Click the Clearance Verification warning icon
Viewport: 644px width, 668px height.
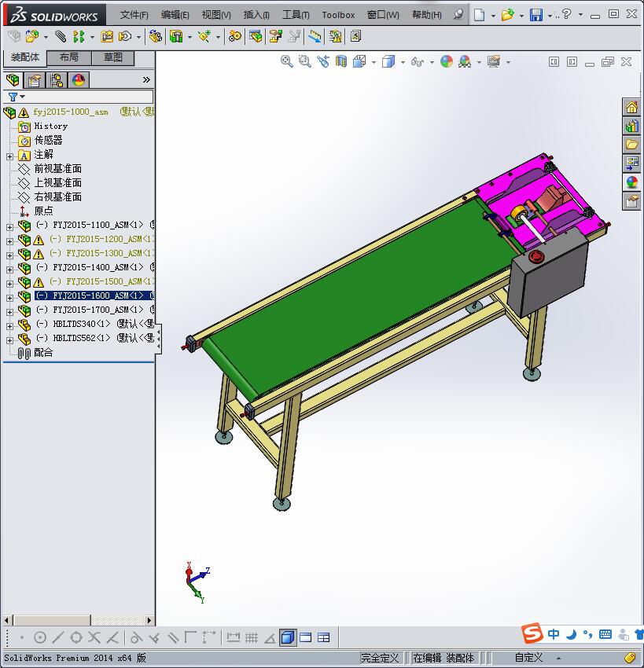336,37
